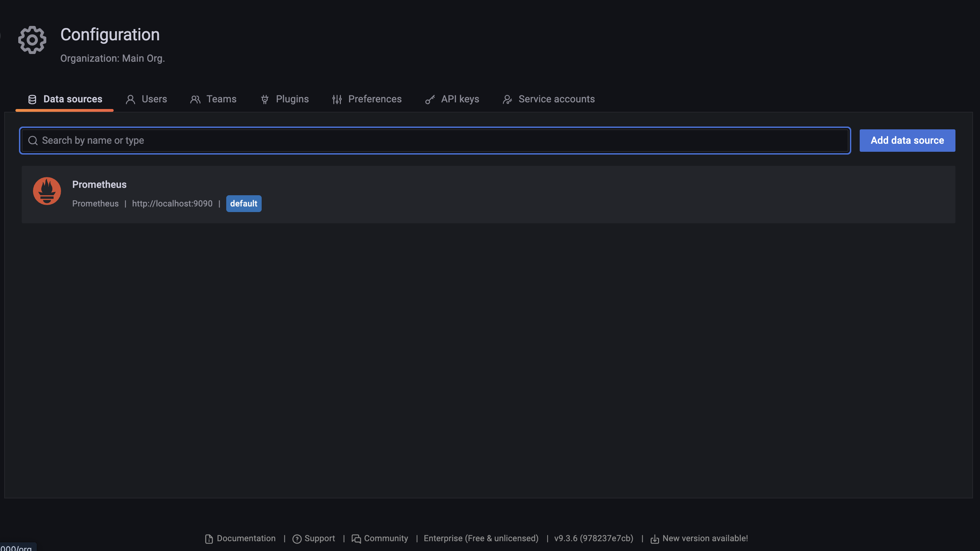The width and height of the screenshot is (980, 551).
Task: Click the Service accounts user icon
Action: click(507, 100)
